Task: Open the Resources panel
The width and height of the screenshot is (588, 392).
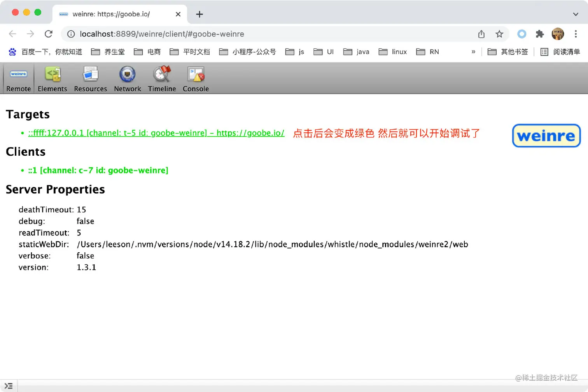Action: tap(91, 79)
